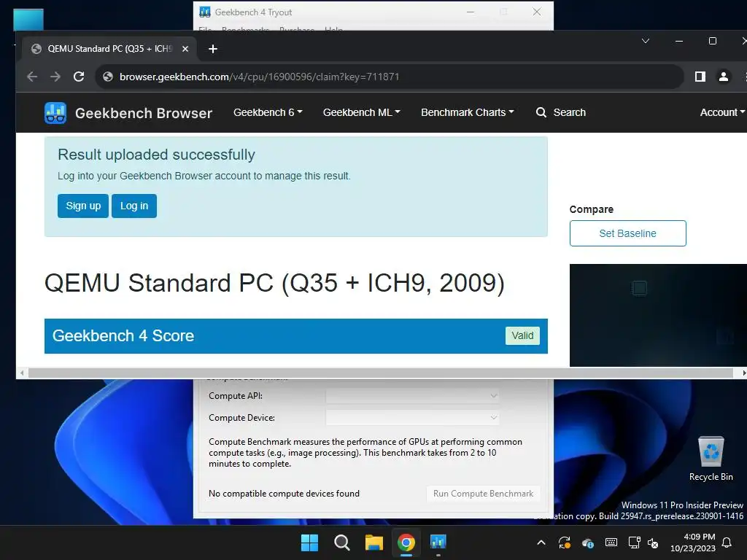This screenshot has width=747, height=560.
Task: Click the OneDrive cloud tray icon
Action: 588,542
